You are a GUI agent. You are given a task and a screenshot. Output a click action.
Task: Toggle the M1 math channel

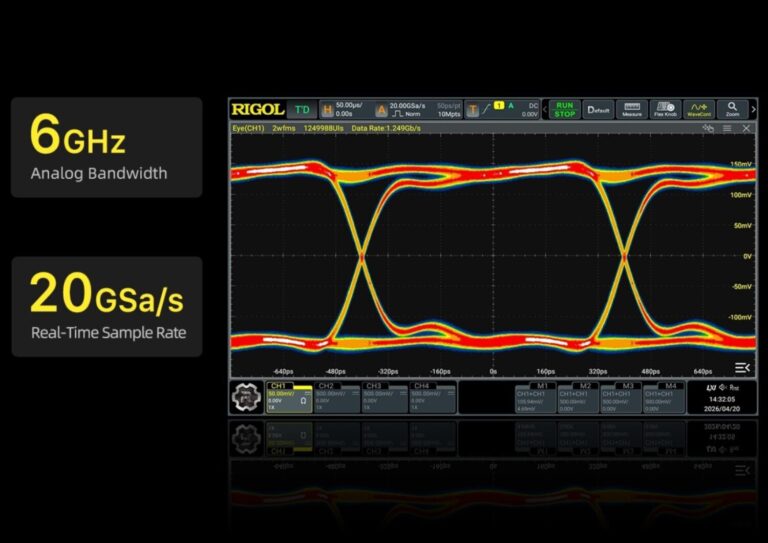click(x=535, y=398)
